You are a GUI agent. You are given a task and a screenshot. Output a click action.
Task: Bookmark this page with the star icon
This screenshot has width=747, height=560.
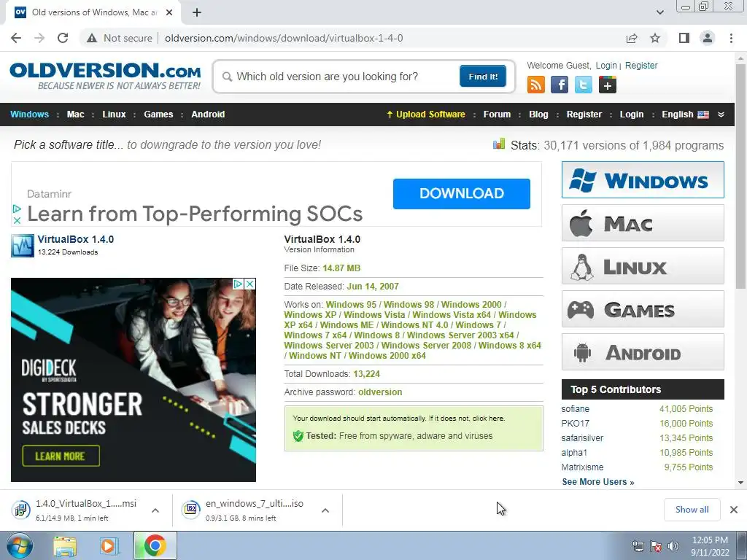[655, 38]
